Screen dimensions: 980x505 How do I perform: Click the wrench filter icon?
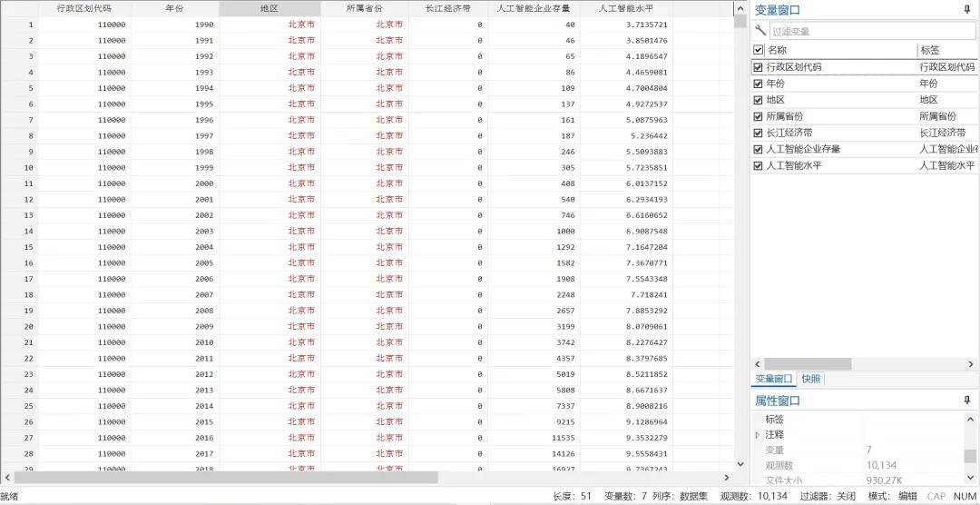tap(760, 30)
